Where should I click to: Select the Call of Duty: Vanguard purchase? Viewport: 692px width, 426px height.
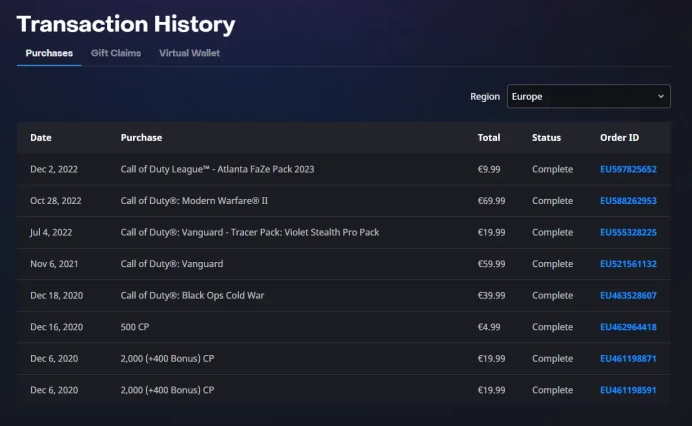tap(172, 264)
